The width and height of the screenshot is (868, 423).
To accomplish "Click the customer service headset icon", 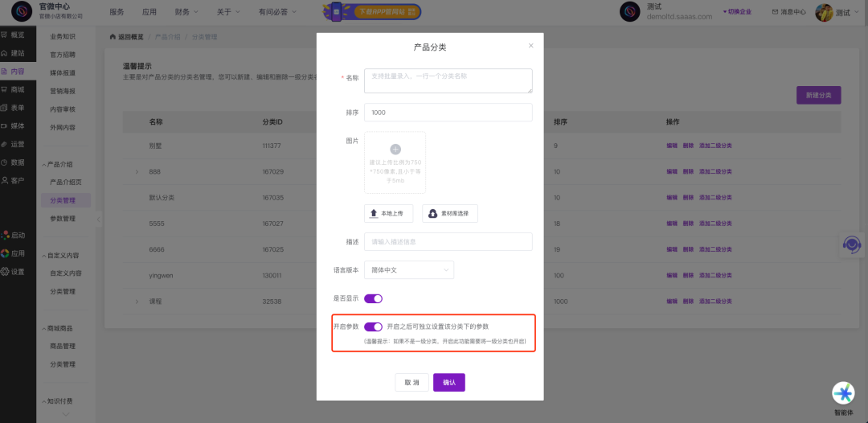I will pos(852,244).
